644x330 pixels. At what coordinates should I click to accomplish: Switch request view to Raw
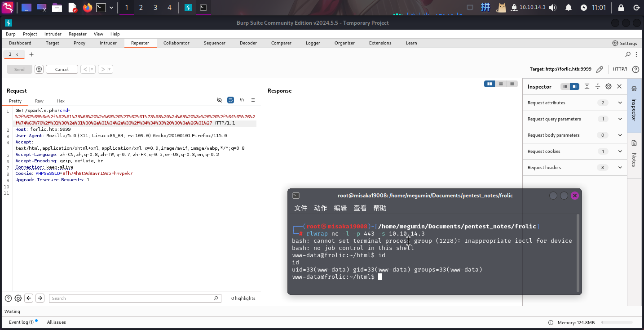coord(40,101)
